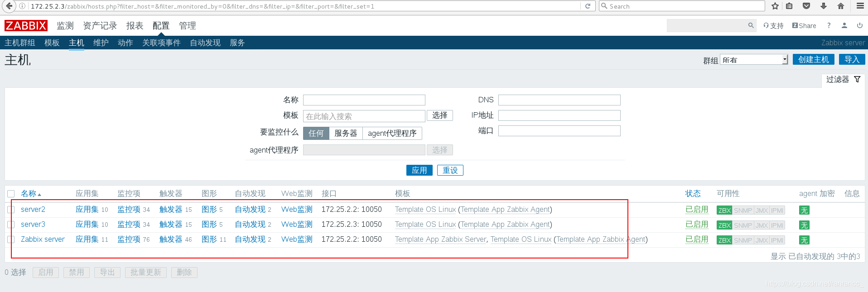Screen dimensions: 868x292
Task: Click the logout power icon
Action: click(x=860, y=25)
